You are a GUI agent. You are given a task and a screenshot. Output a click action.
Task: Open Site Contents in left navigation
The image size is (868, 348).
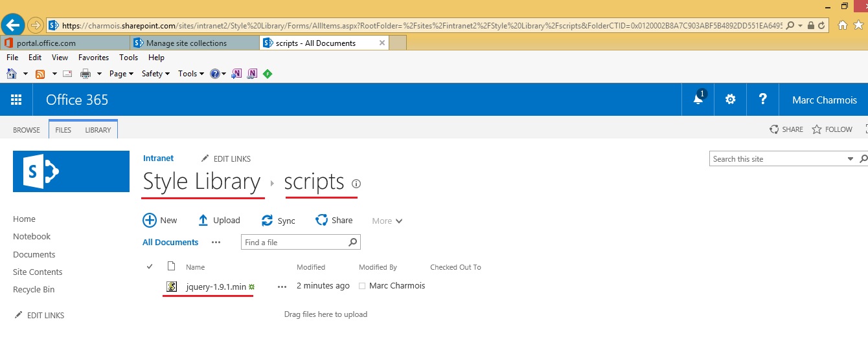coord(38,272)
